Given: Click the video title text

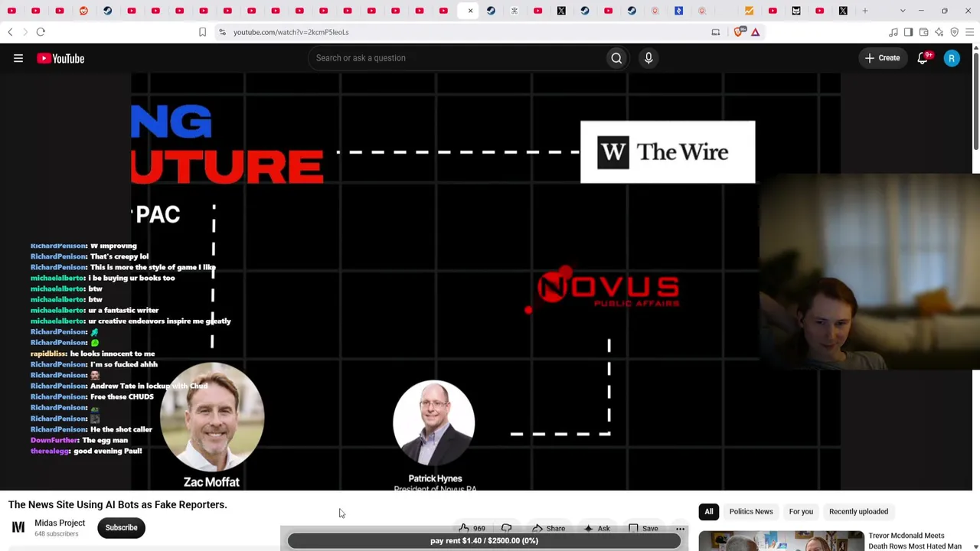Looking at the screenshot, I should click(118, 505).
